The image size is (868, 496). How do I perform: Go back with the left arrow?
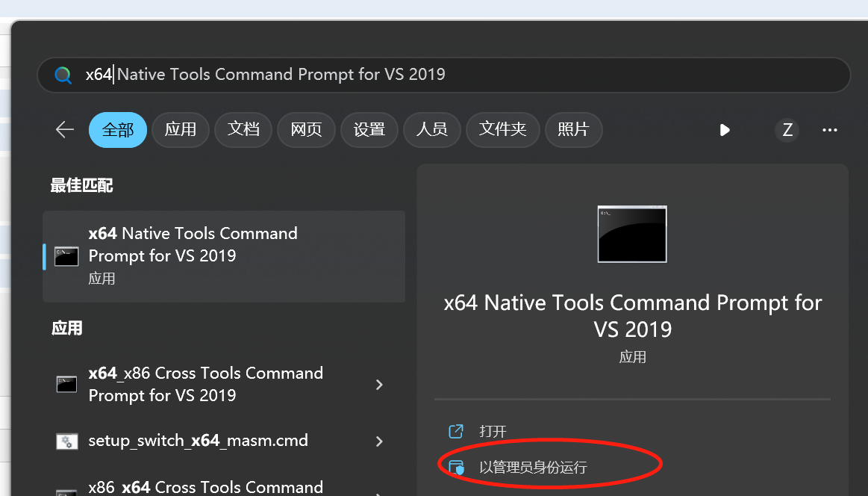point(65,130)
